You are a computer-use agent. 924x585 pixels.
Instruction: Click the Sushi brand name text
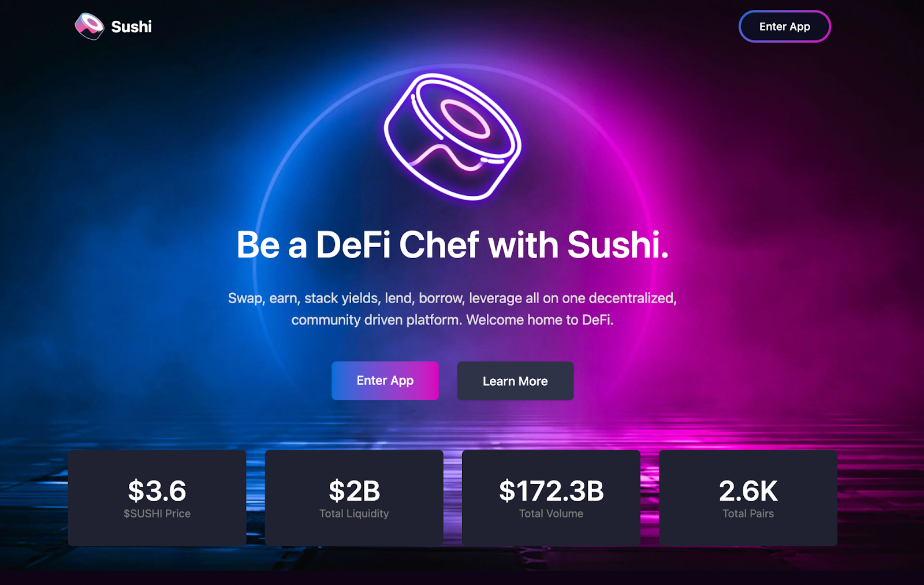(132, 27)
